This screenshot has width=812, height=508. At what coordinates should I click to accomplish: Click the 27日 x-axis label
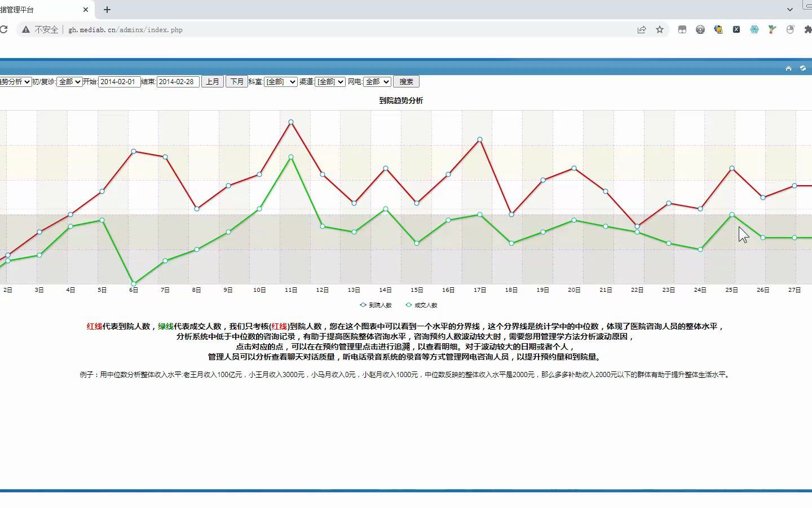(795, 290)
